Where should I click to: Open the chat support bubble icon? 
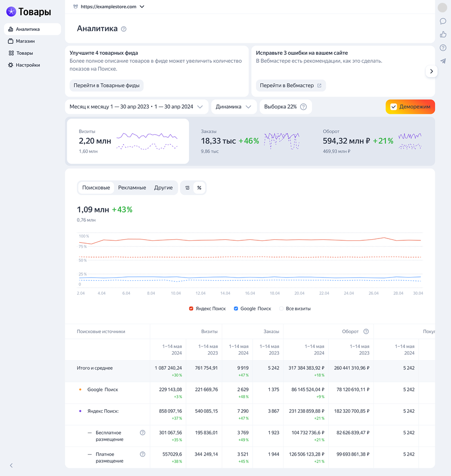443,21
